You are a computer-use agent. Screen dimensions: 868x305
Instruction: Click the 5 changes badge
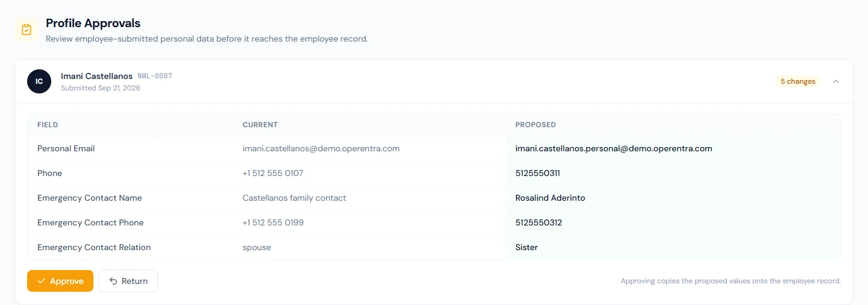click(797, 81)
